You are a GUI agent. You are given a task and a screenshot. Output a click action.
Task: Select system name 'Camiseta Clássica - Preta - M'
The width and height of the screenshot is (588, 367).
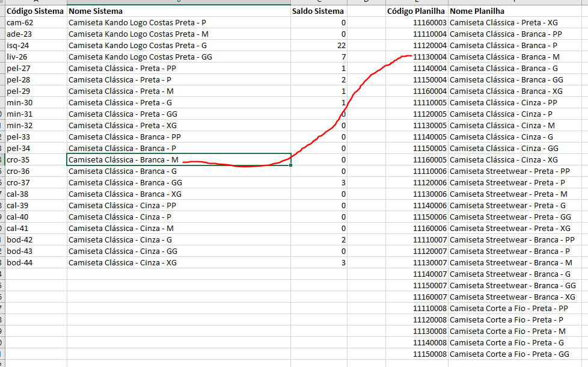121,91
